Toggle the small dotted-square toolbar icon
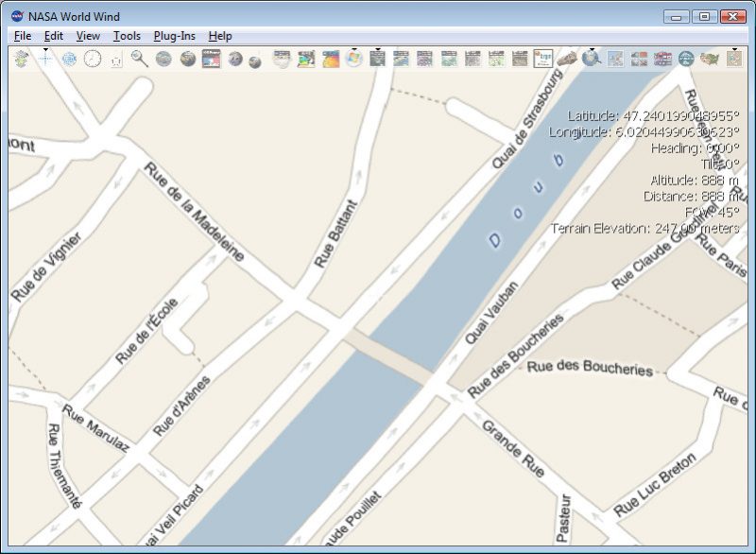756x554 pixels. tap(116, 61)
